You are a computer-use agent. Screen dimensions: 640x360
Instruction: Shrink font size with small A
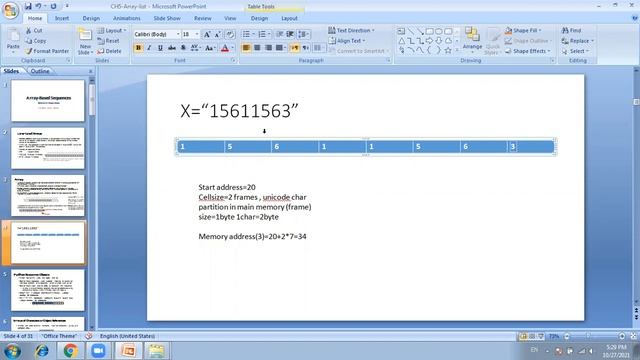tap(218, 34)
